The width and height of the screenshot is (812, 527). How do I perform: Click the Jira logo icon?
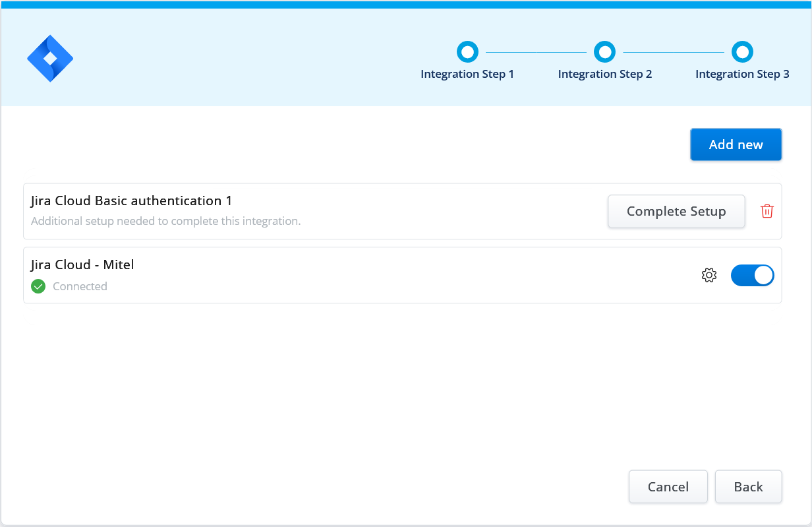[x=50, y=58]
